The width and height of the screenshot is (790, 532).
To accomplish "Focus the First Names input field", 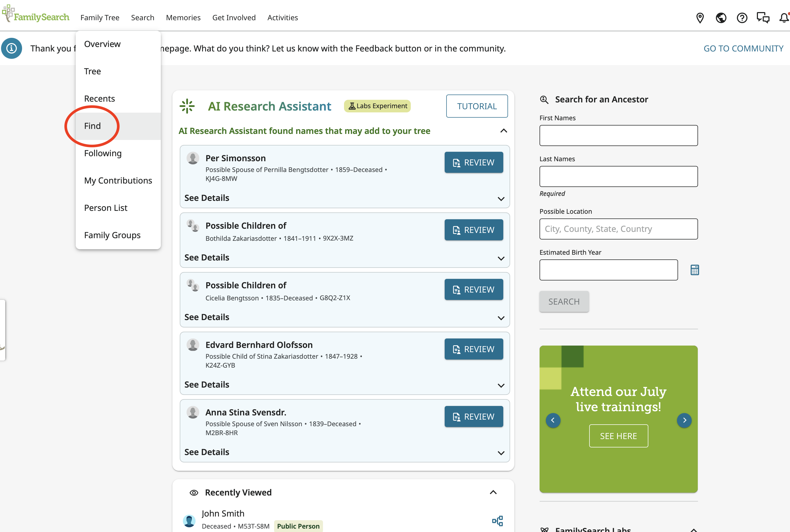I will click(x=618, y=136).
